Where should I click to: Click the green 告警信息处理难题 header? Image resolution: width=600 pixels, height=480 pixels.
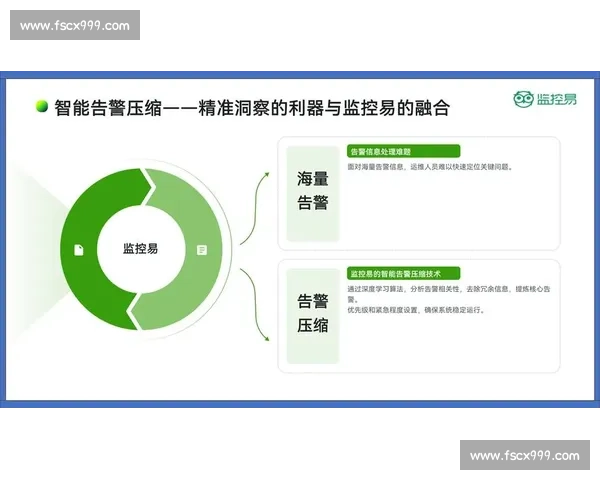403,151
